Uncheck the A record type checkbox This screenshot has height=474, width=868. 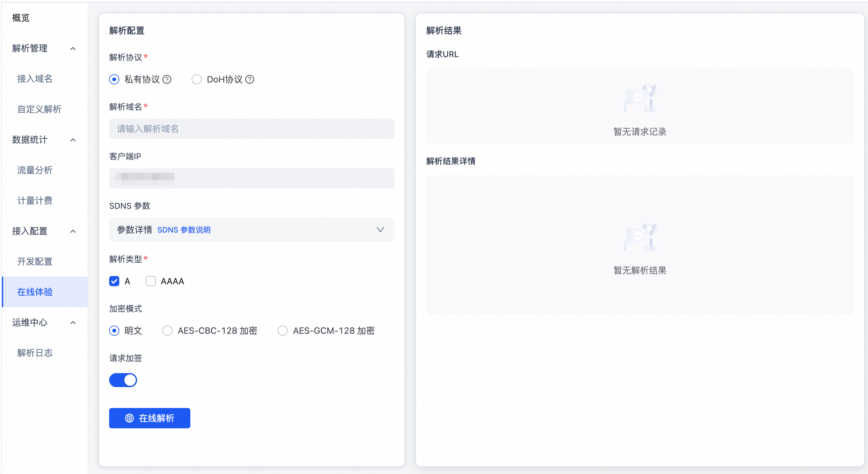(114, 281)
